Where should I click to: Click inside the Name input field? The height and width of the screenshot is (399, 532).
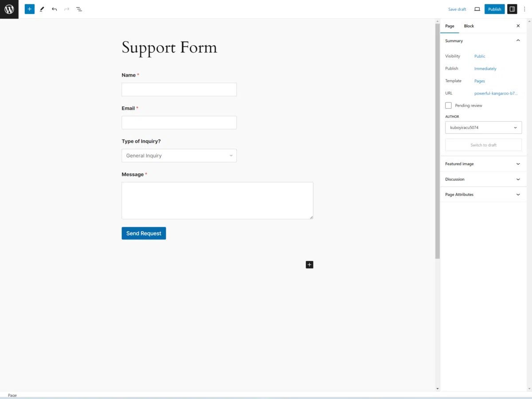(x=179, y=89)
